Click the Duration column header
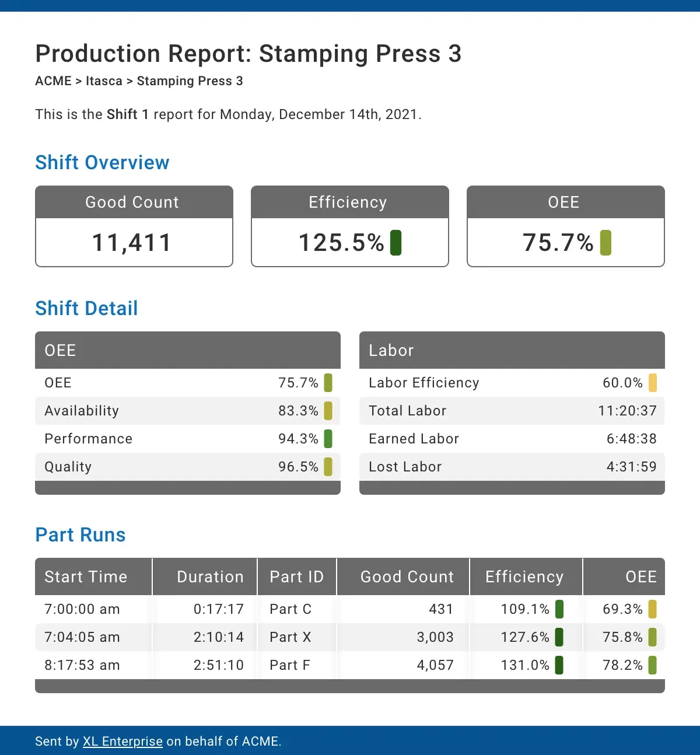This screenshot has width=700, height=755. tap(205, 576)
